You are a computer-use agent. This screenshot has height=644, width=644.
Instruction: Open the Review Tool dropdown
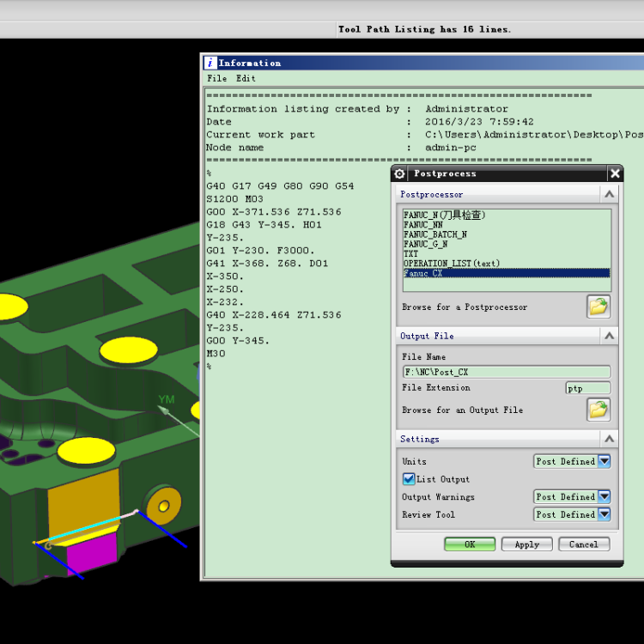pos(572,514)
